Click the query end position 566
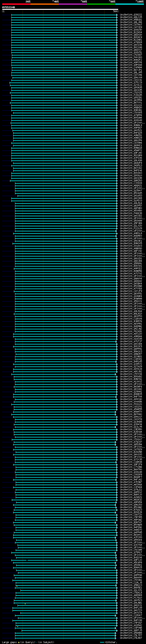This screenshot has height=644, width=146. [115, 11]
